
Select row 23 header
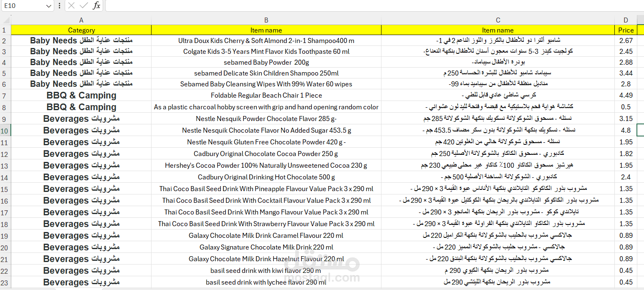click(5, 282)
